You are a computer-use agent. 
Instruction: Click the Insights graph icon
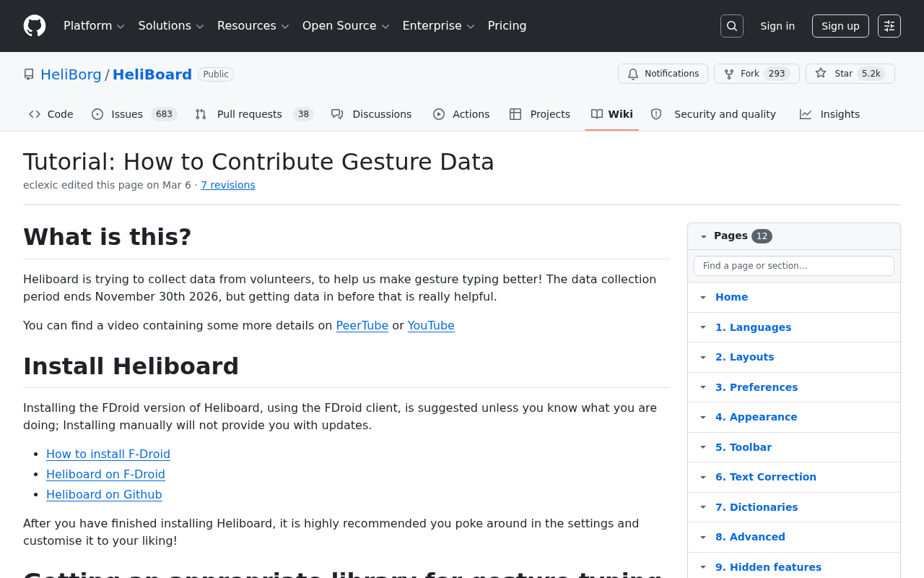(x=806, y=114)
